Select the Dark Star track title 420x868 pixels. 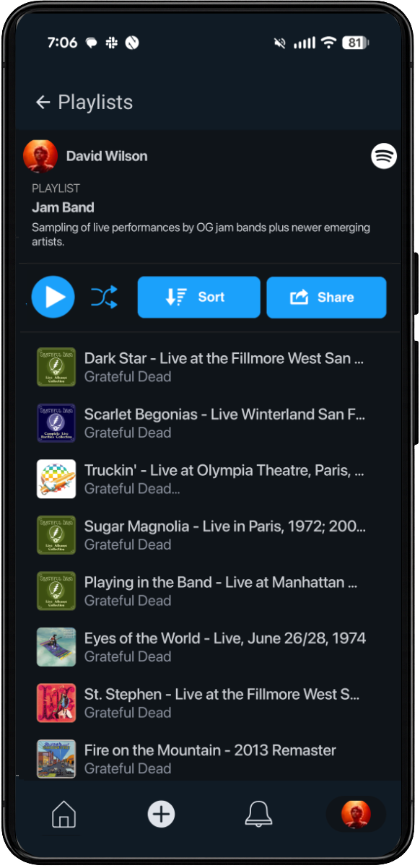(224, 358)
